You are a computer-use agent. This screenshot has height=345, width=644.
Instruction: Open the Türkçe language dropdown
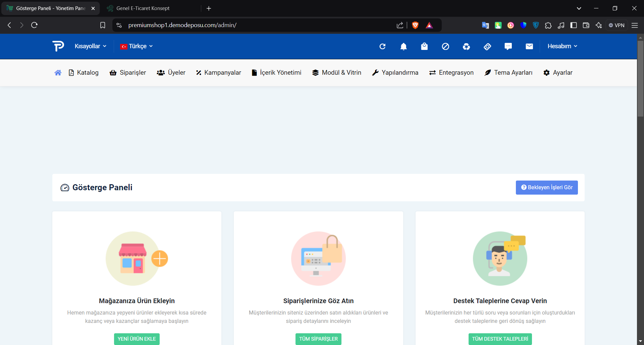click(137, 46)
